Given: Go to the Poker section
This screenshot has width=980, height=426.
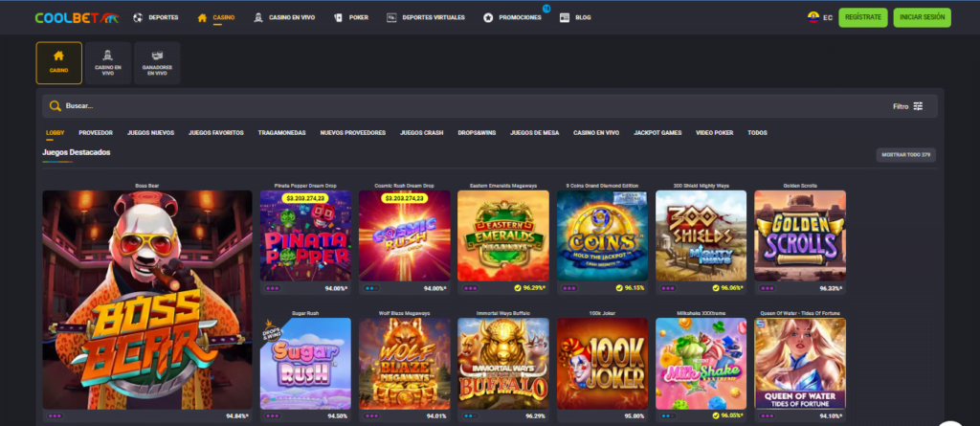Looking at the screenshot, I should pos(349,17).
